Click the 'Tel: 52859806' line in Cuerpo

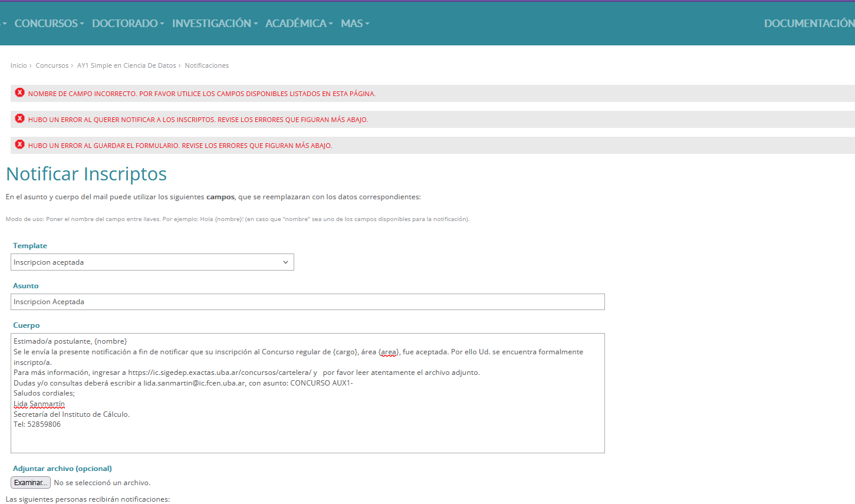point(37,424)
